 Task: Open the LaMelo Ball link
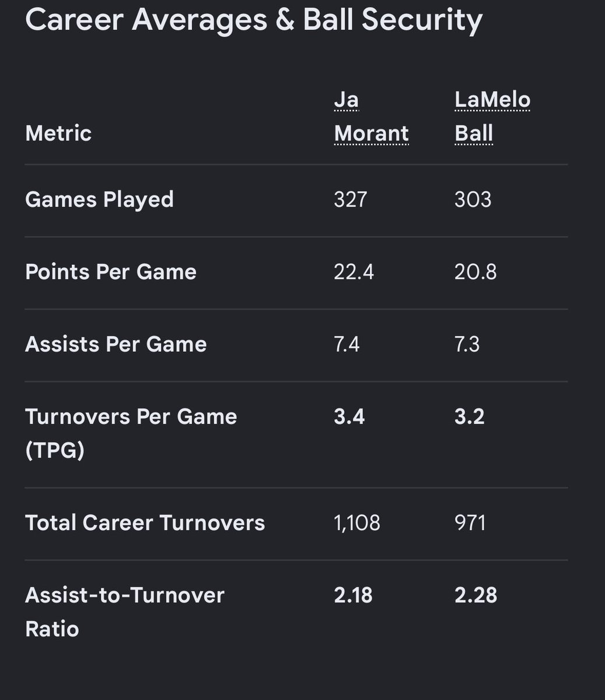[x=492, y=117]
